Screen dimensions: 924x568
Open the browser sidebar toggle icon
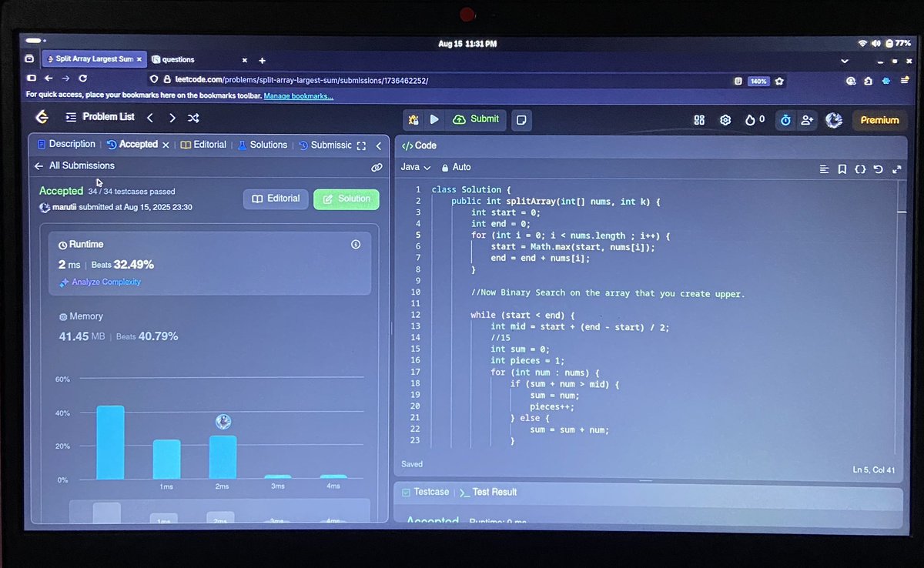coord(32,79)
